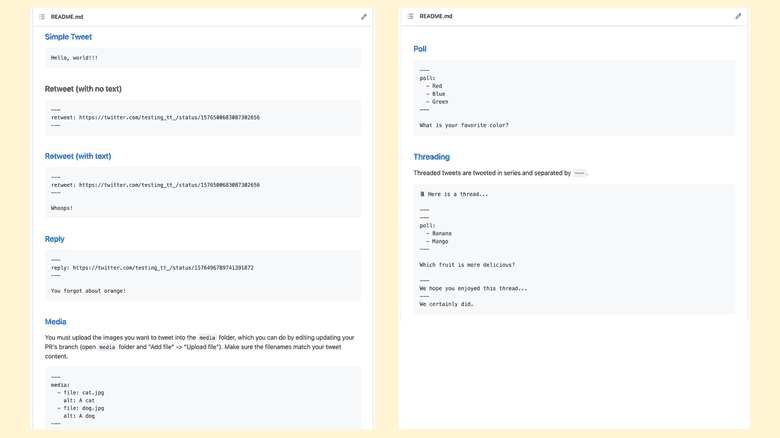
Task: Click "Which fruit is more delicious?" in thread code
Action: tap(467, 265)
